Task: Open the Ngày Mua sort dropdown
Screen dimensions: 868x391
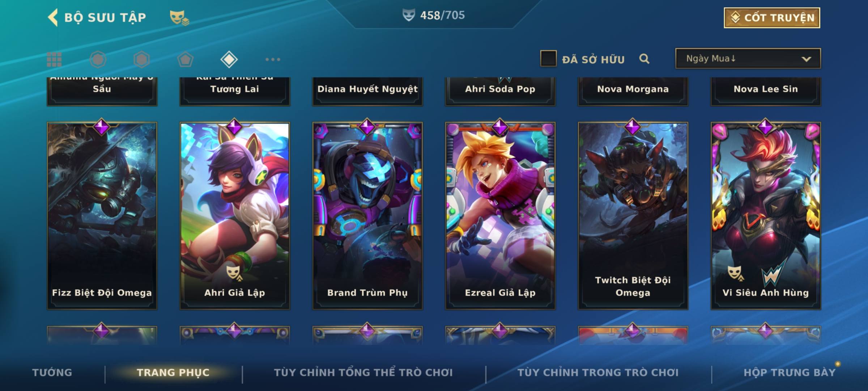Action: 748,59
